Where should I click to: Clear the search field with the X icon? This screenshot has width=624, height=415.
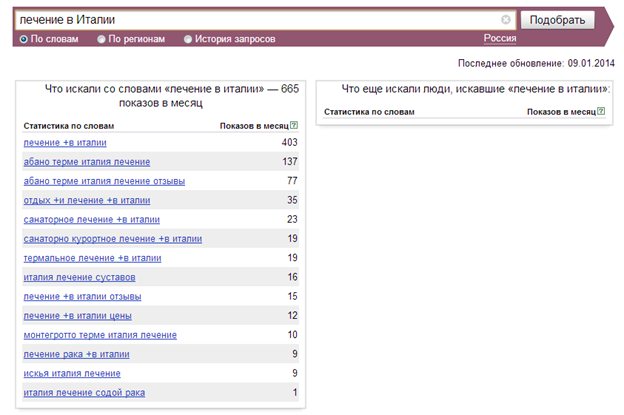tap(505, 19)
